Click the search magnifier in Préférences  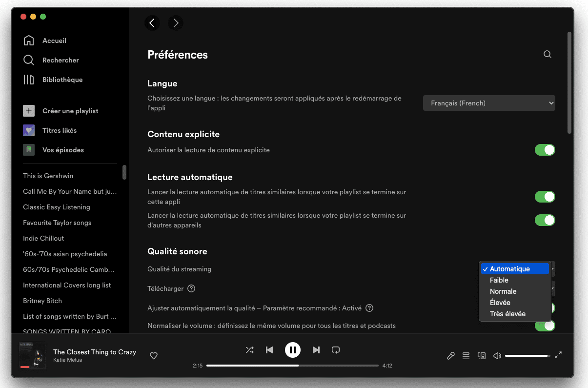click(x=547, y=54)
